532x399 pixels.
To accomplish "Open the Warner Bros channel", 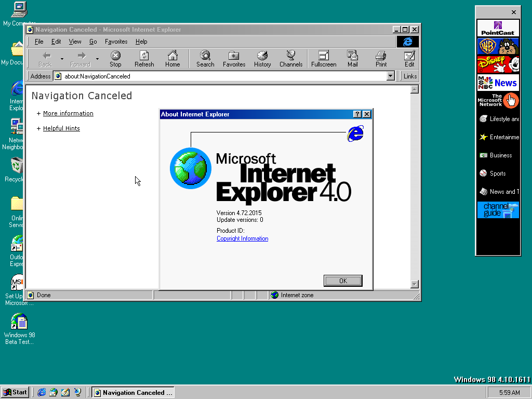I will point(498,46).
